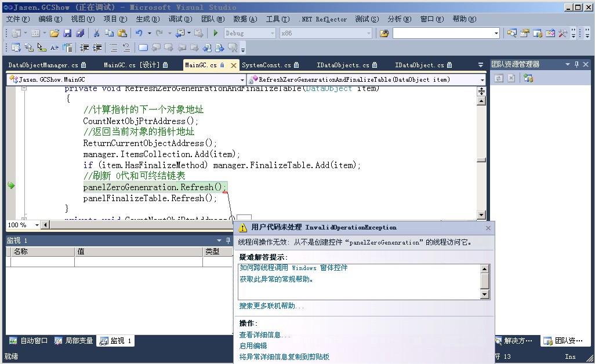This screenshot has width=595, height=364.
Task: Close the MainGC.cs tab
Action: point(234,65)
